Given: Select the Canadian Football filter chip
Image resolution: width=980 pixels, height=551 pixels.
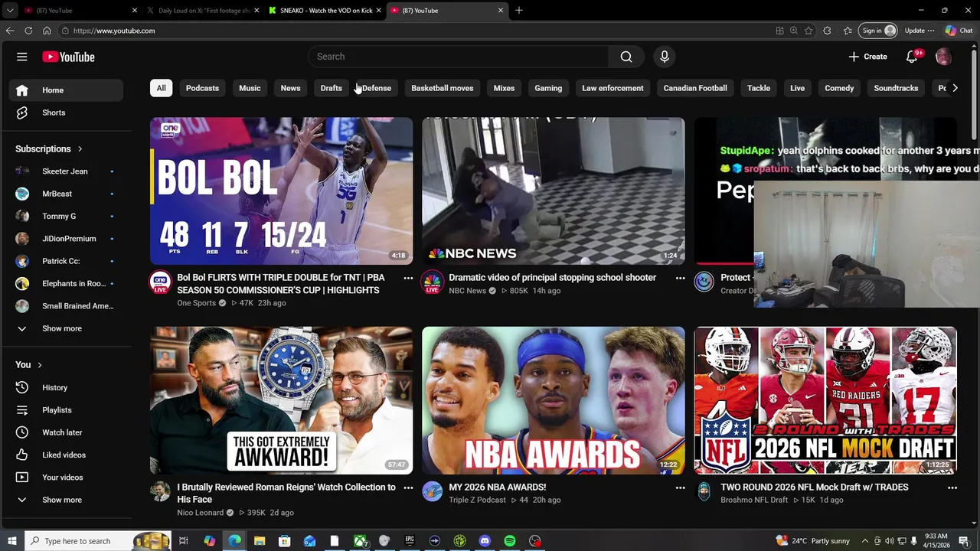Looking at the screenshot, I should (x=695, y=88).
